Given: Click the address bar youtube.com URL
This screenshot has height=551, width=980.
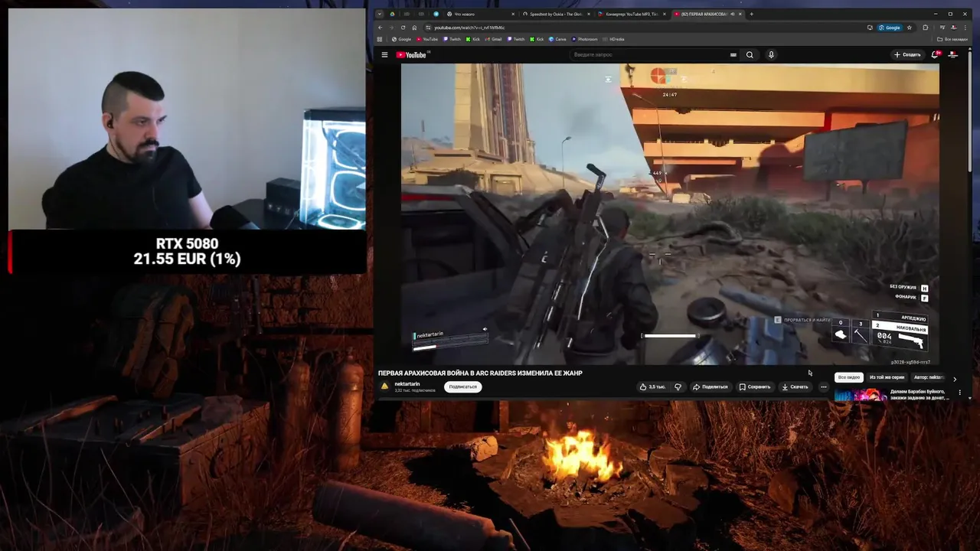Looking at the screenshot, I should click(469, 28).
